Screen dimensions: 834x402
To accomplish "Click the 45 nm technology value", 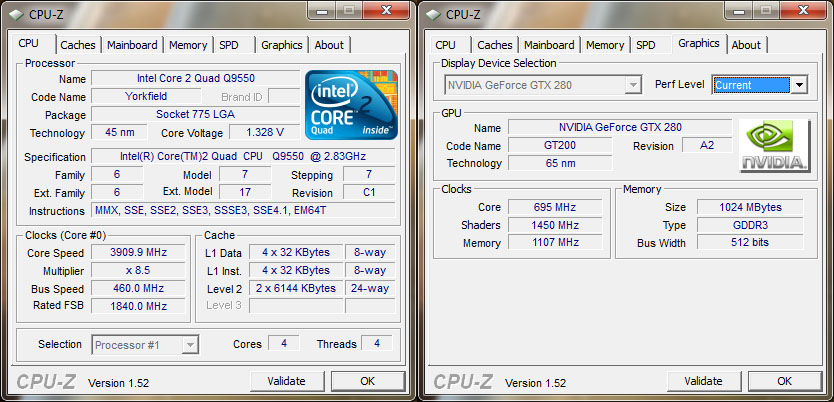I will 120,132.
